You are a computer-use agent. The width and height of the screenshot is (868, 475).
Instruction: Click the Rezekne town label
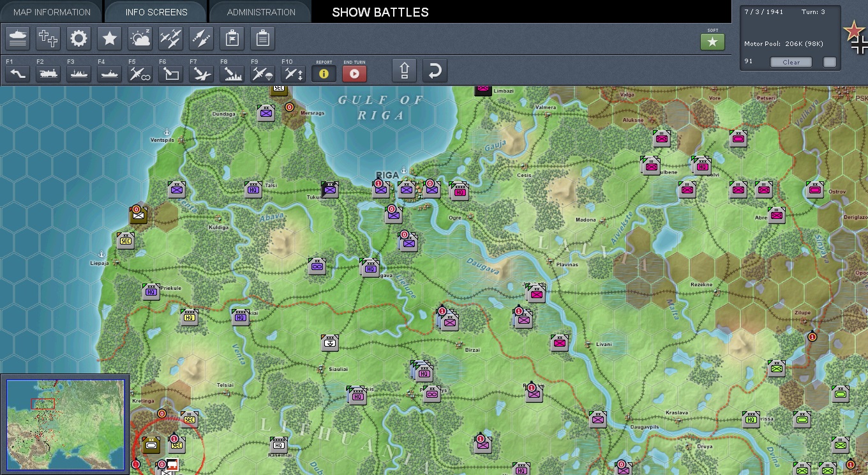point(701,285)
